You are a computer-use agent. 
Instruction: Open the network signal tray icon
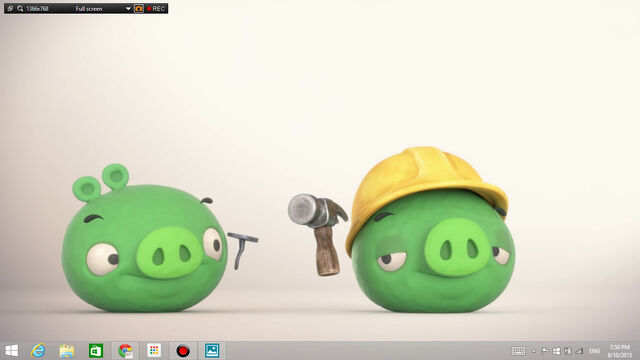(579, 351)
